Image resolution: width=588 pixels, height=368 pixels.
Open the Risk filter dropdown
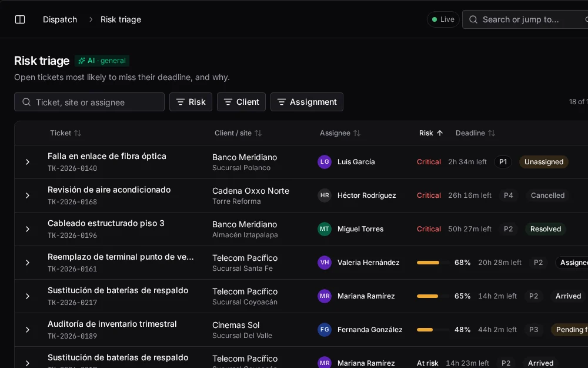point(191,102)
